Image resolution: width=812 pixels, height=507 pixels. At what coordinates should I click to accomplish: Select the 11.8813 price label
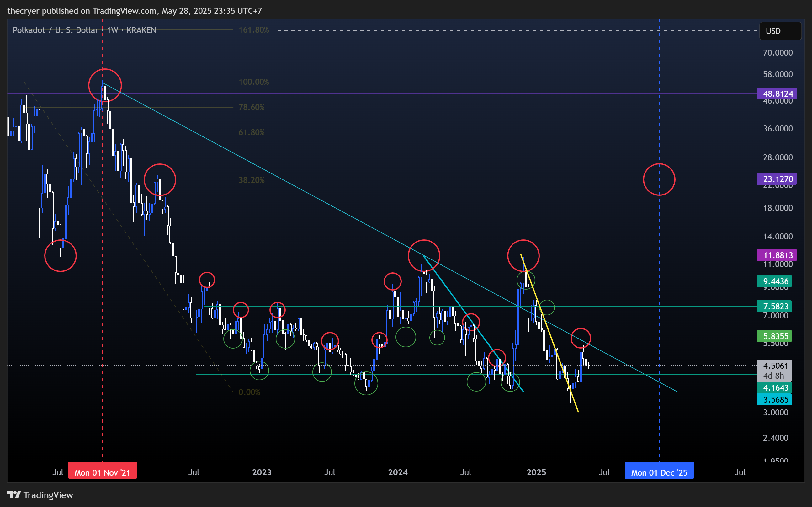point(777,255)
